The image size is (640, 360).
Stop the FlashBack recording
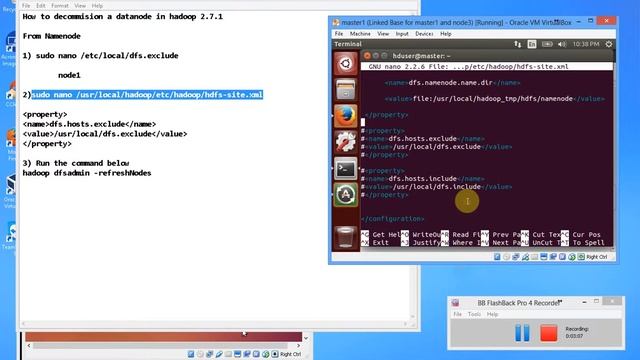(549, 333)
